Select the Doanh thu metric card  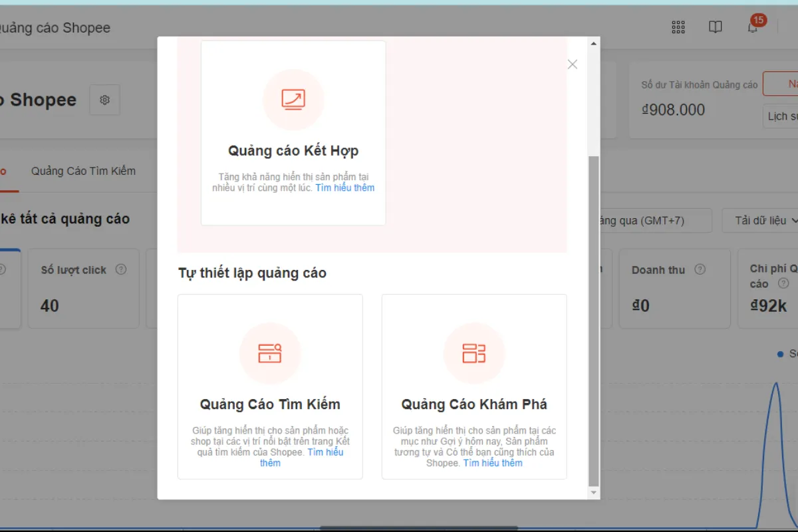click(x=674, y=289)
